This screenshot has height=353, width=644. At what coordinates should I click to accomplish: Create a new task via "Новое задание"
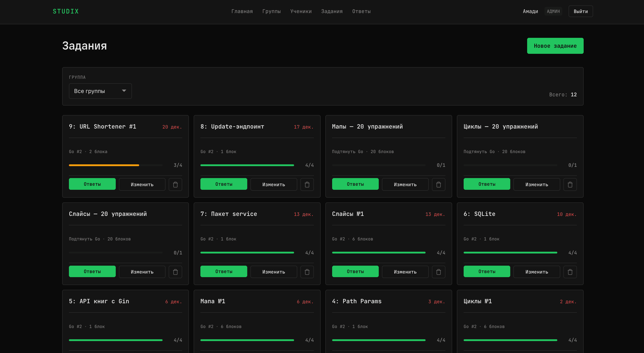[555, 46]
